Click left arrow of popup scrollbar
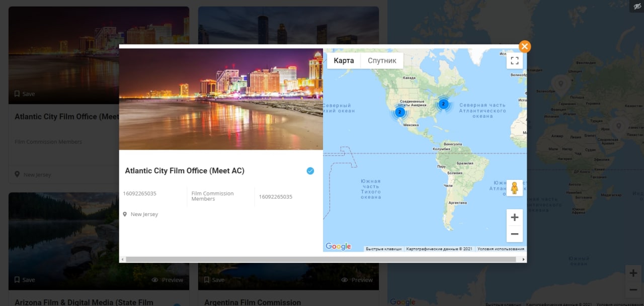This screenshot has height=306, width=644. click(122, 259)
